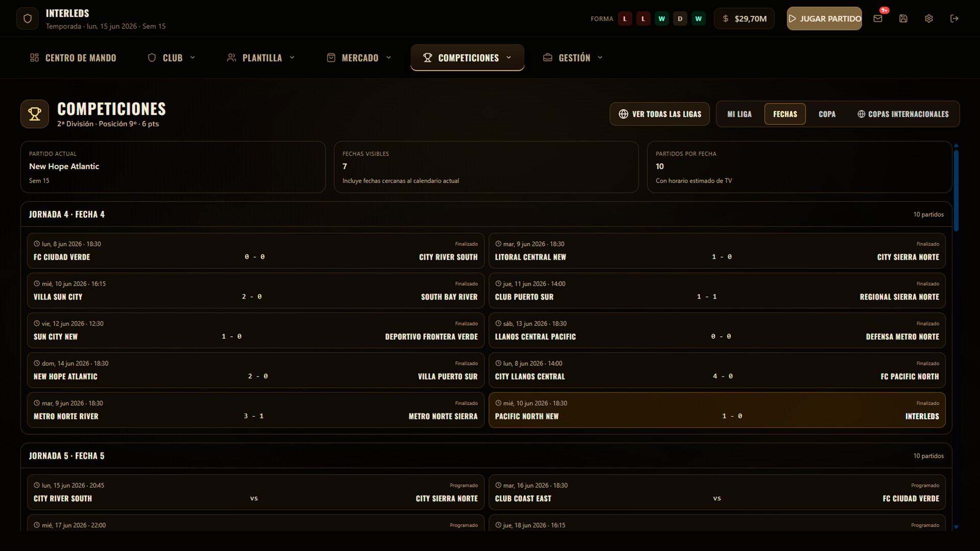Open settings gear icon

(929, 18)
